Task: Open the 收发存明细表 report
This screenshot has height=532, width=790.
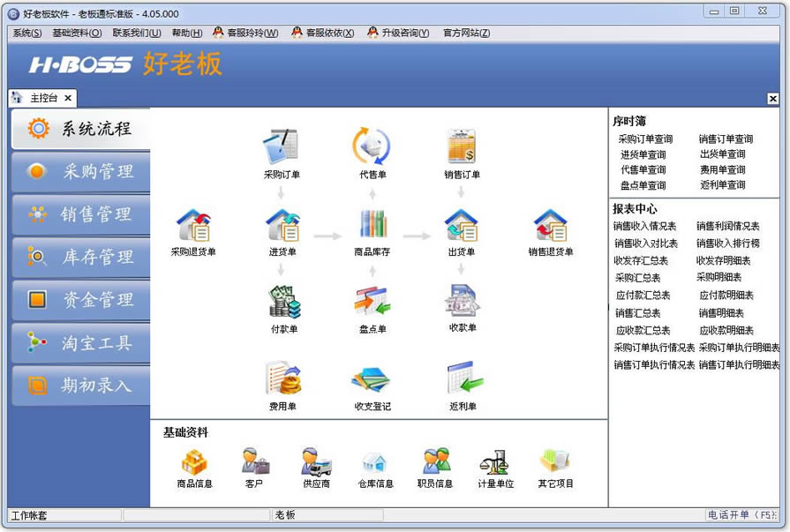Action: [x=724, y=260]
